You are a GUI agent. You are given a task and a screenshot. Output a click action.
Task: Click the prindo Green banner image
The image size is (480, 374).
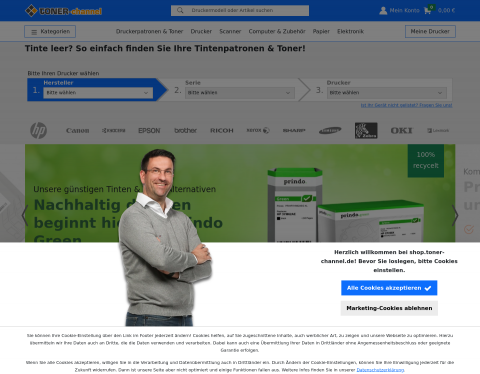click(x=240, y=193)
